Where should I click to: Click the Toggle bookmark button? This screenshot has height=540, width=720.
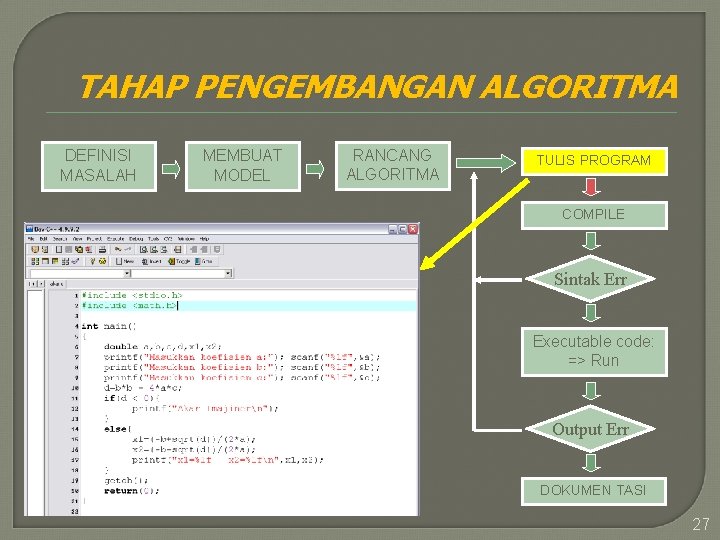179,261
